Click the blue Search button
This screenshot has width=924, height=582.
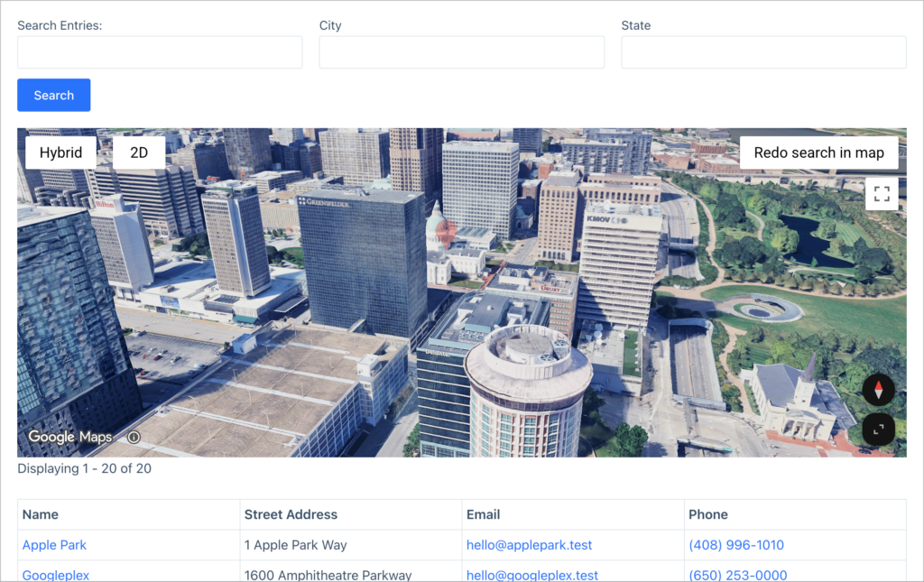(53, 95)
